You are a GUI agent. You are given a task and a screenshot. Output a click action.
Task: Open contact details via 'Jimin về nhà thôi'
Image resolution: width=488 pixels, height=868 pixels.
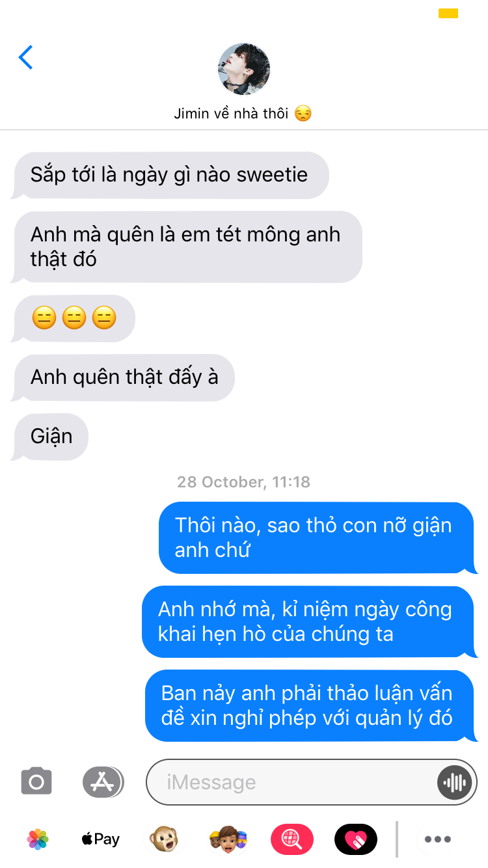243,113
